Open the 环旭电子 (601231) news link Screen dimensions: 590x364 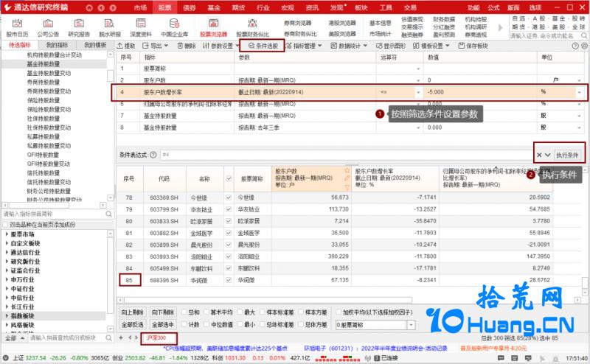tap(375, 349)
